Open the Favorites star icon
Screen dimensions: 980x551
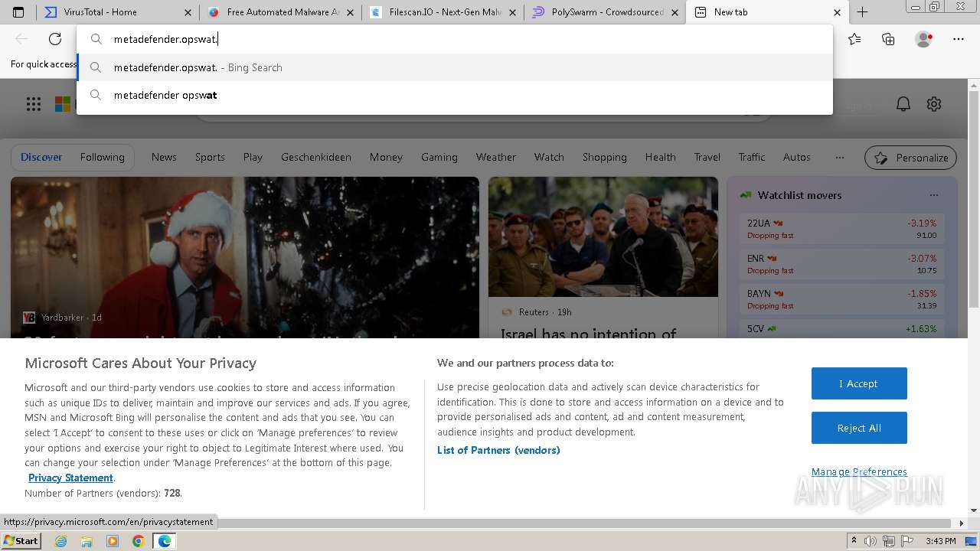(x=854, y=39)
